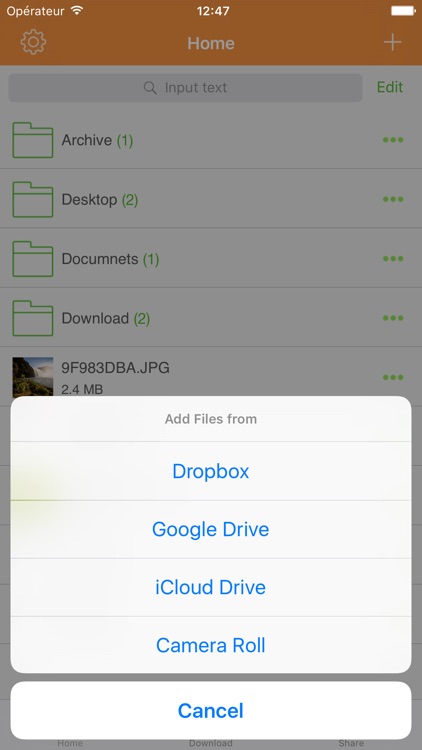422x750 pixels.
Task: Dismiss the sheet with Cancel
Action: [x=211, y=710]
